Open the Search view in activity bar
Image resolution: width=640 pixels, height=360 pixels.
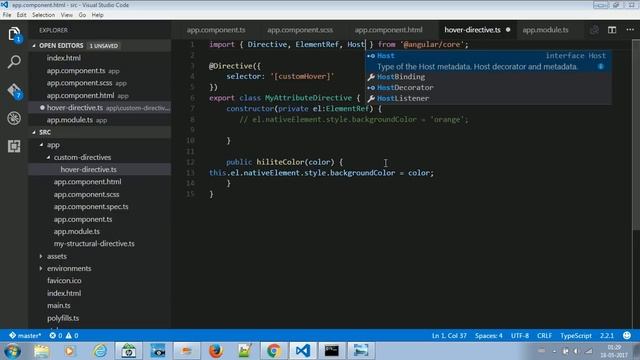coord(14,62)
